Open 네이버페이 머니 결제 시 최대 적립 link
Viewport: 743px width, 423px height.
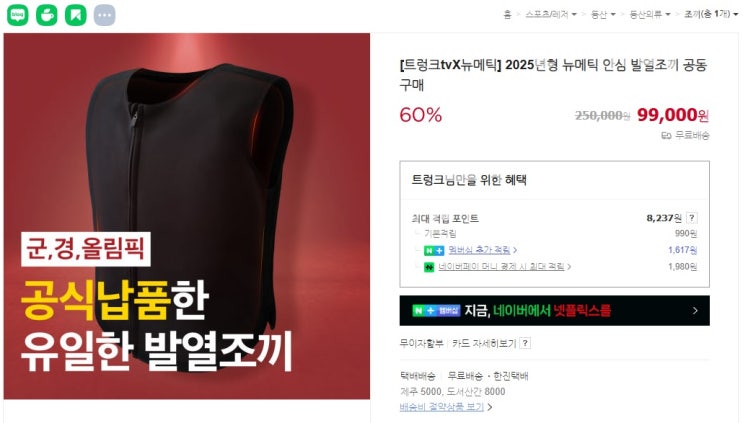pos(504,267)
